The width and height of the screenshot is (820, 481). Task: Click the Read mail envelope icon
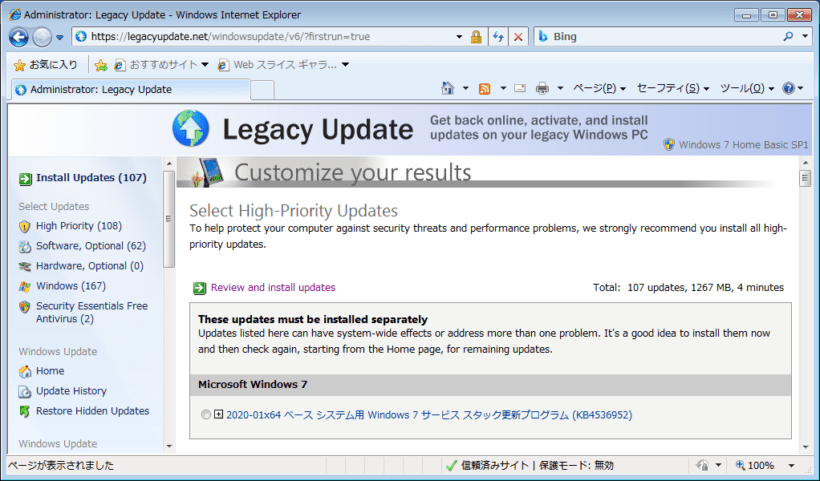(520, 88)
